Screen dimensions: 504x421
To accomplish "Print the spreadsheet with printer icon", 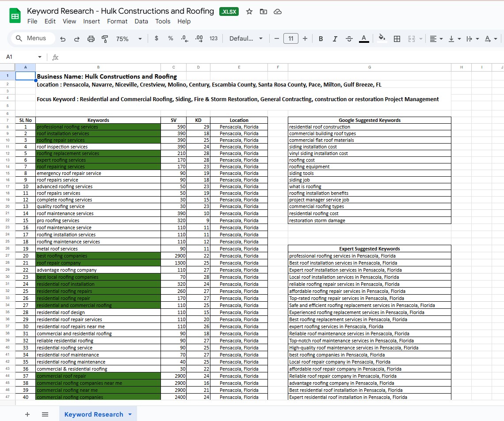I will point(91,39).
